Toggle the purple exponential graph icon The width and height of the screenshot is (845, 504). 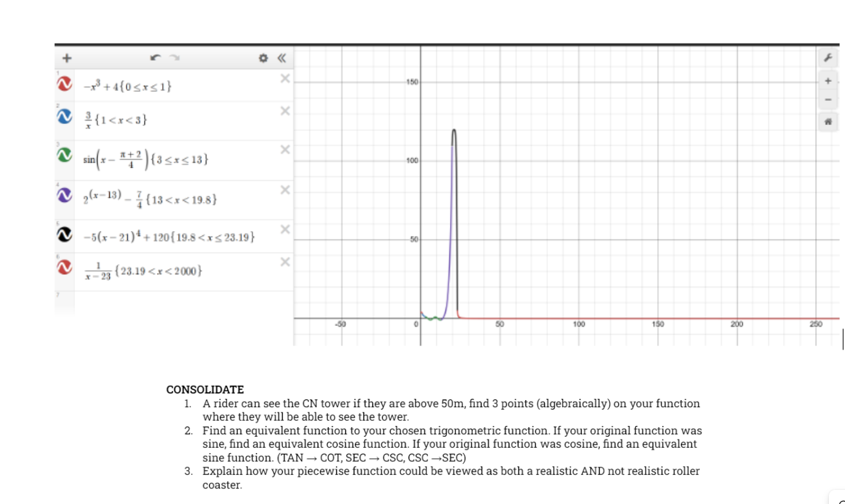click(x=63, y=195)
